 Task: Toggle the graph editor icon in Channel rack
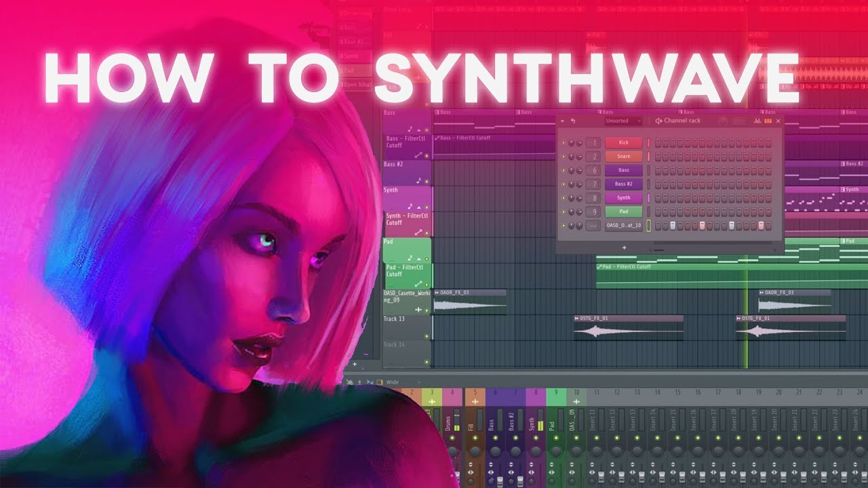click(x=757, y=121)
